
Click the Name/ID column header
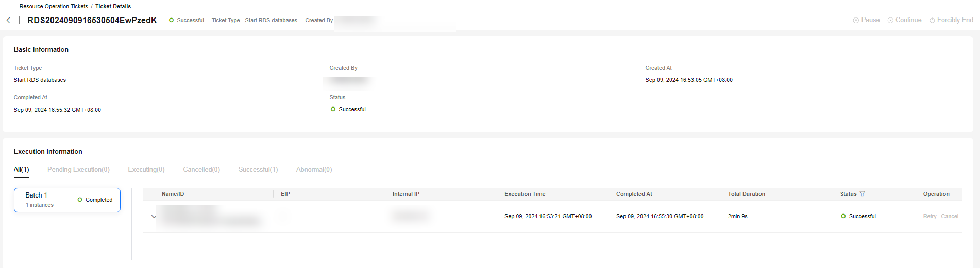[173, 194]
